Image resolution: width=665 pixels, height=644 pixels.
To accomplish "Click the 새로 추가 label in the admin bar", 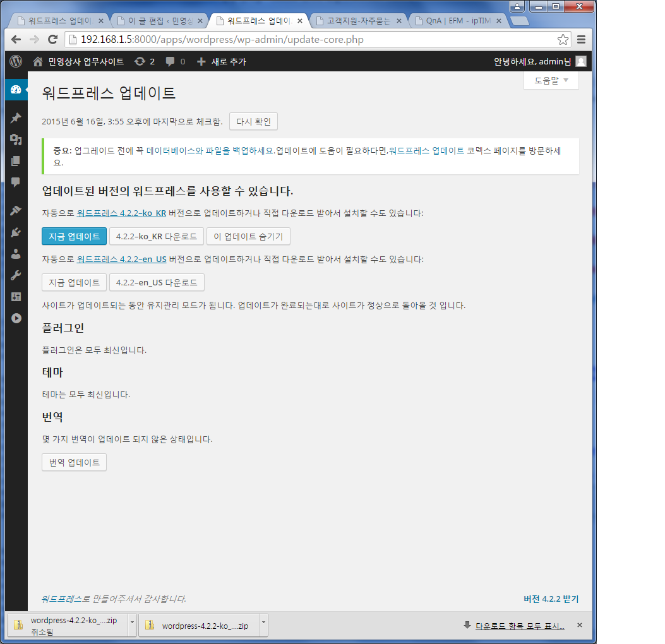I will pyautogui.click(x=229, y=61).
